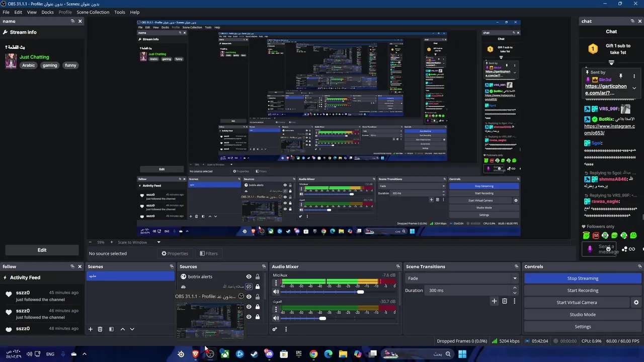Float the chat dock
This screenshot has height=362, width=644.
[632, 21]
